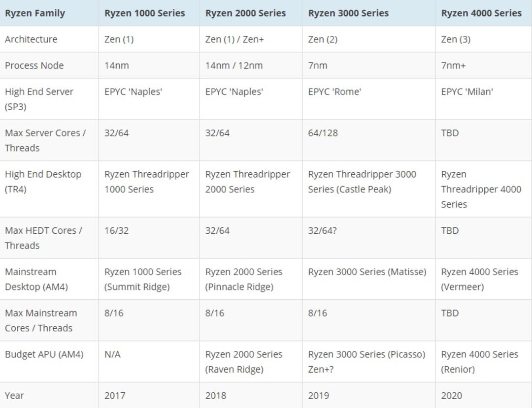The width and height of the screenshot is (532, 408).
Task: Click Ryzen 2000 Series (Raven Ridge) cell
Action: click(251, 362)
